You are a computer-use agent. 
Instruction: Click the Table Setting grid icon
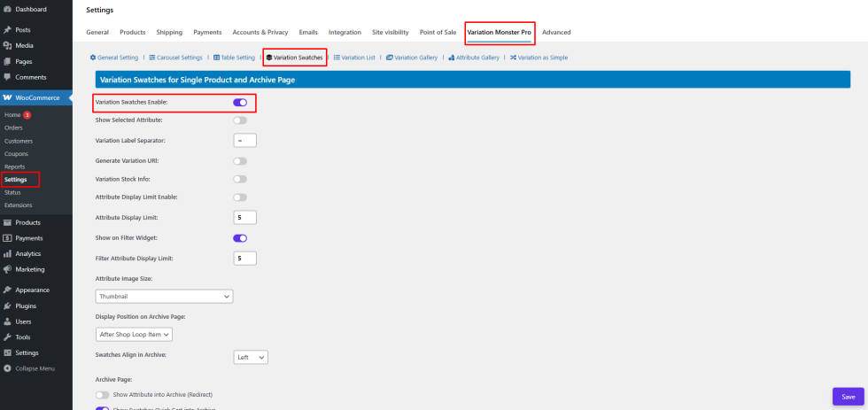point(216,58)
